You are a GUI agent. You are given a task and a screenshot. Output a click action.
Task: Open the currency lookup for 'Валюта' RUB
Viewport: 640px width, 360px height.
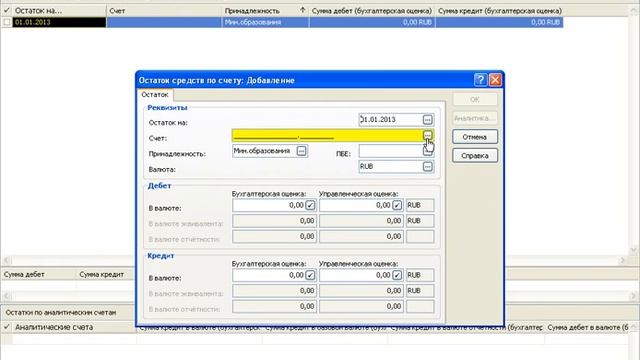(427, 167)
